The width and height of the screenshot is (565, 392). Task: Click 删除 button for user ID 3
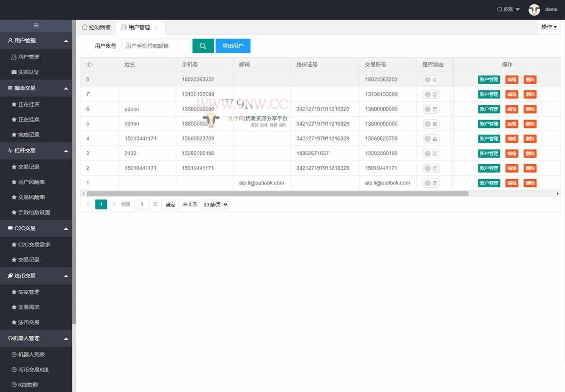[530, 153]
